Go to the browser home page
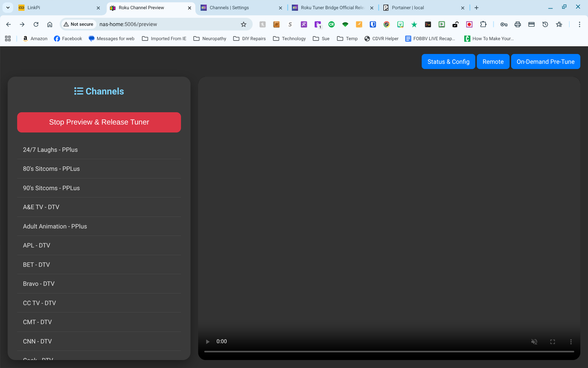Screen dimensions: 588x368 50,24
